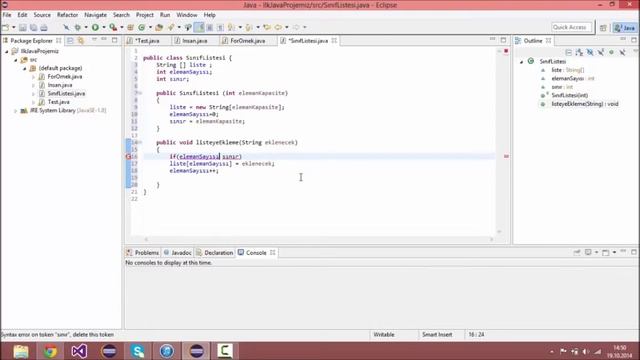This screenshot has height=360, width=640.
Task: Click the Quick Access search field
Action: pos(571,27)
